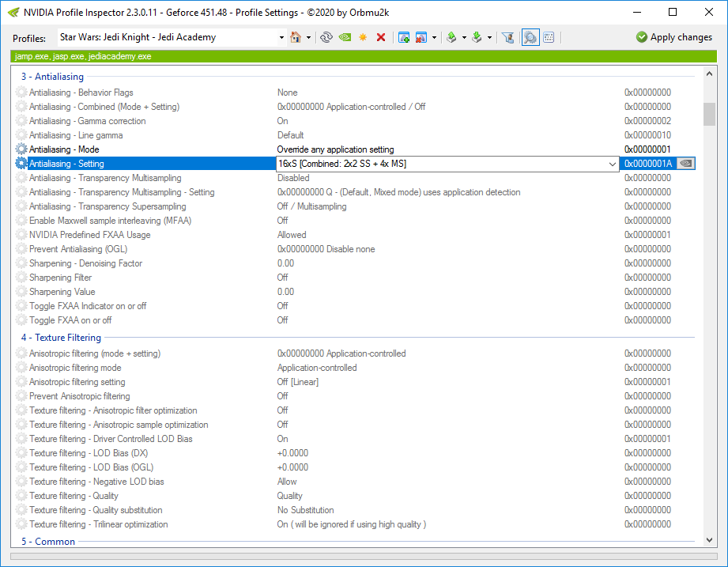Click gear icon beside Prevent Anisotropic filtering
Image resolution: width=728 pixels, height=567 pixels.
pos(21,396)
